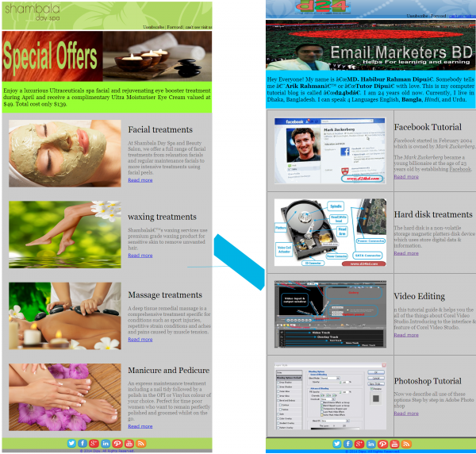Click Forward in Shambala email header
This screenshot has height=454, width=476.
[x=175, y=27]
